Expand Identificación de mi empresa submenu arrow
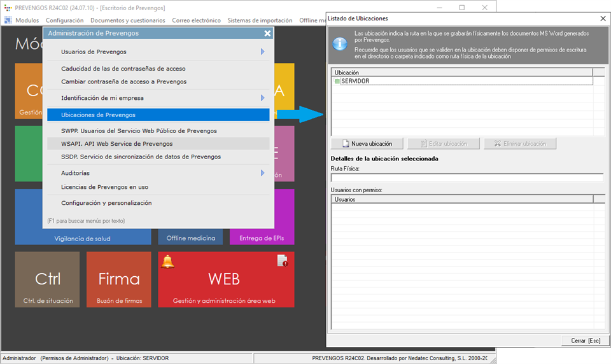The width and height of the screenshot is (611, 364). coord(262,98)
